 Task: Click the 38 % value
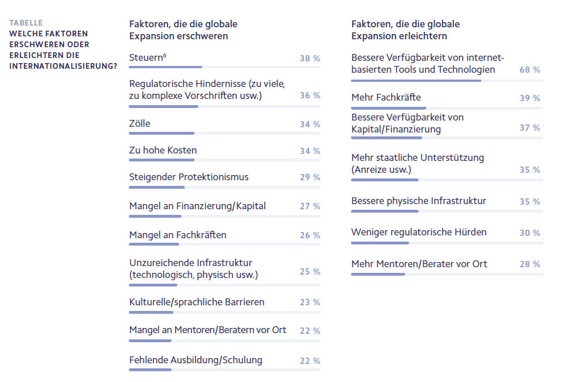point(310,59)
